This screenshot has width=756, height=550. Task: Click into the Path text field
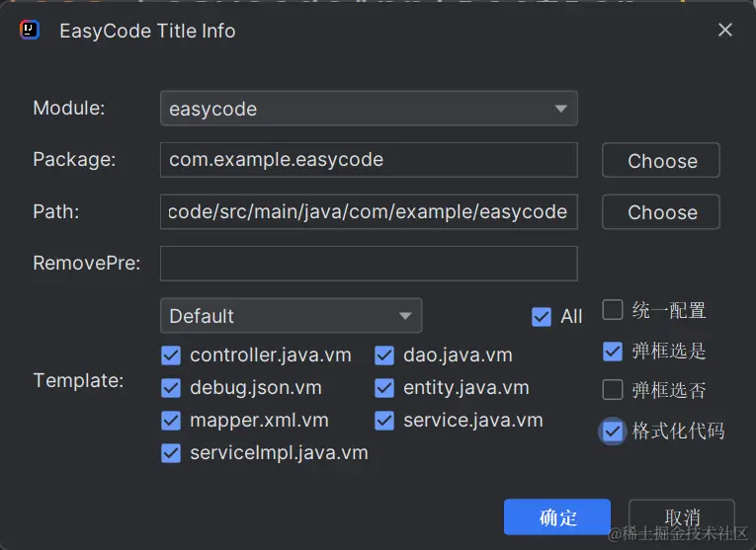coord(369,212)
